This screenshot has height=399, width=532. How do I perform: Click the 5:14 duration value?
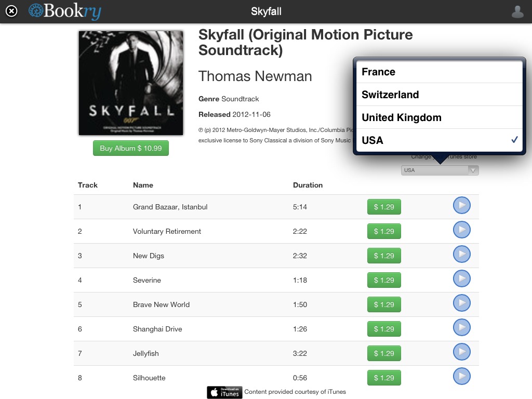coord(300,207)
